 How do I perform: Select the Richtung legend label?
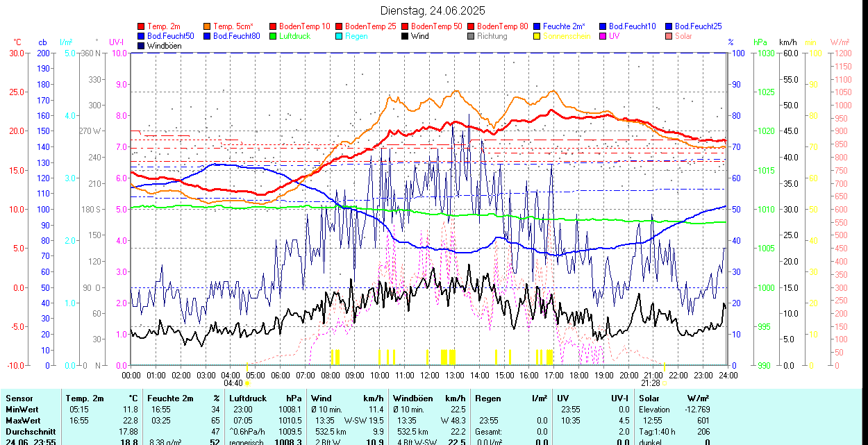(x=492, y=36)
